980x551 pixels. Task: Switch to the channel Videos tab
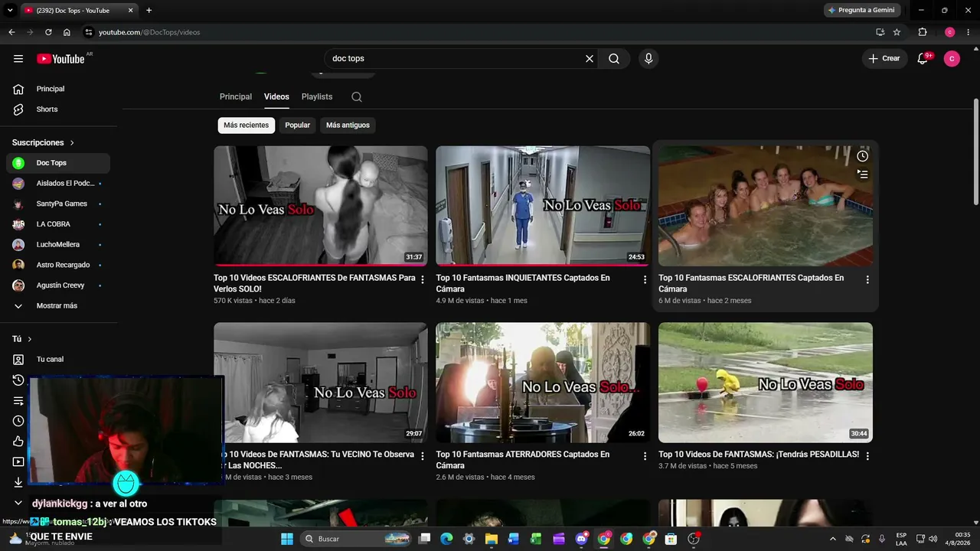pos(276,97)
